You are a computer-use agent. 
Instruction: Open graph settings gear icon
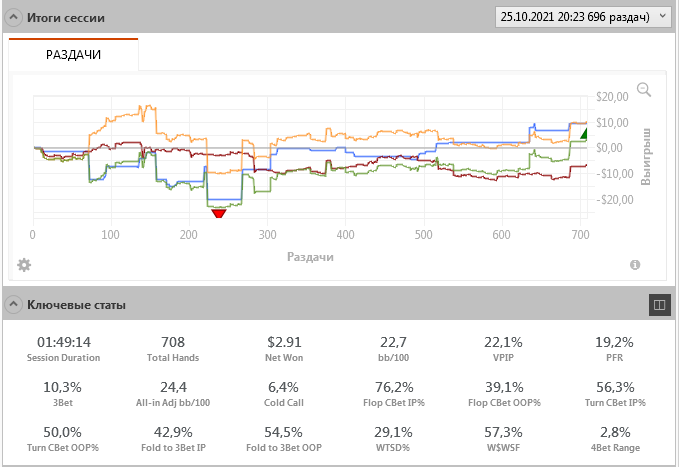pos(24,265)
